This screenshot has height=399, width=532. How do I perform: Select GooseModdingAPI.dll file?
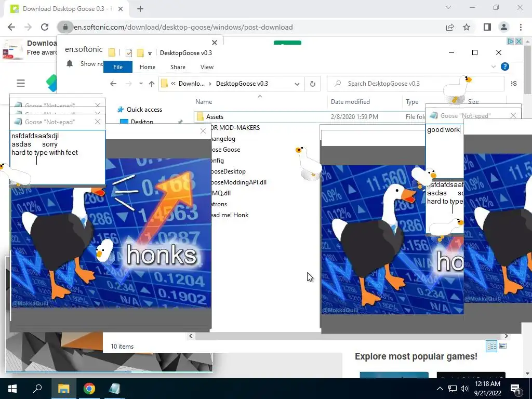[x=239, y=182]
